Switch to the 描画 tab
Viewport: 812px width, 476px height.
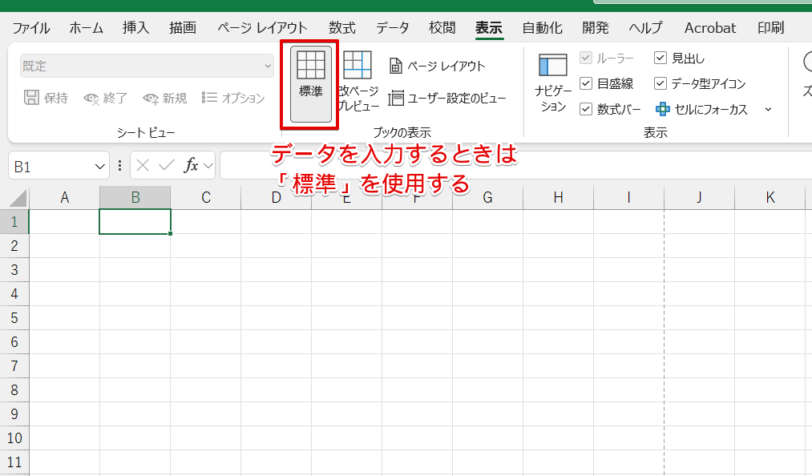[182, 28]
